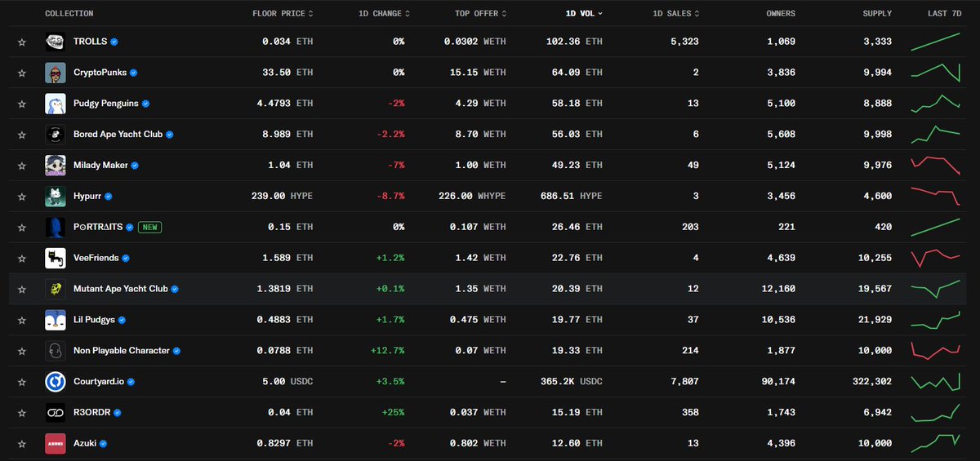The image size is (980, 461).
Task: Click the Collection column header
Action: coord(69,14)
